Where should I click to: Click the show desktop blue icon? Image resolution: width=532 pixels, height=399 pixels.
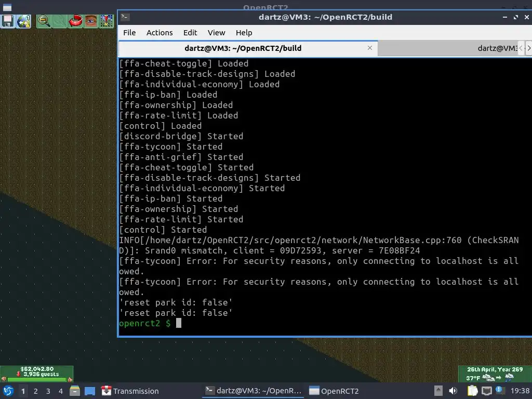(x=89, y=391)
